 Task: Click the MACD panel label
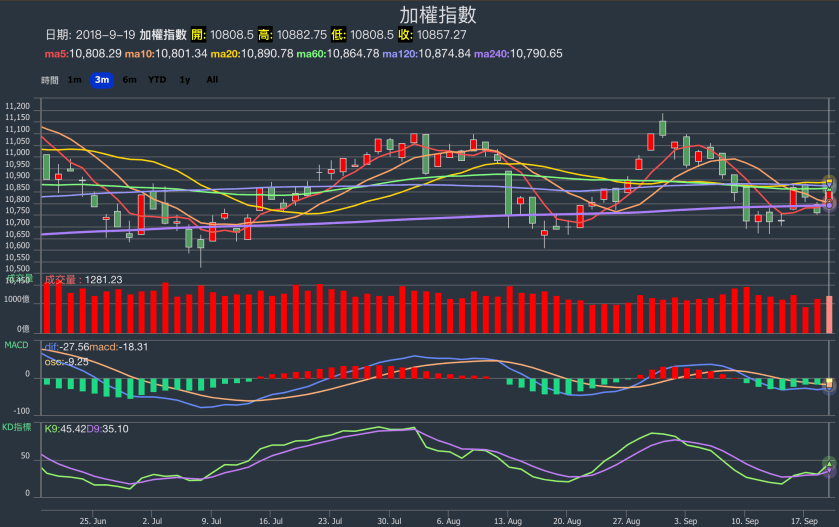coord(16,345)
